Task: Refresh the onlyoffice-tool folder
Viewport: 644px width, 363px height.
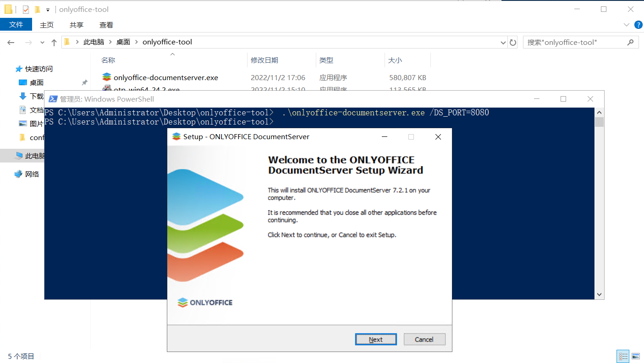Action: pyautogui.click(x=513, y=42)
